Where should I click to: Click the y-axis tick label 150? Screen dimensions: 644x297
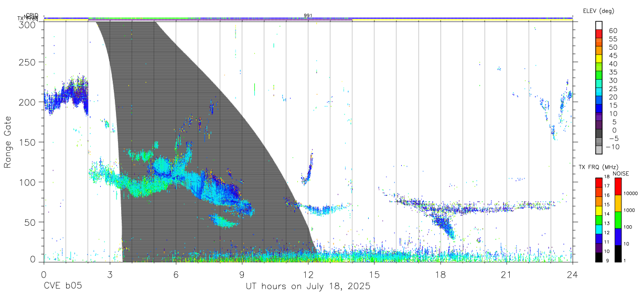[x=27, y=142]
